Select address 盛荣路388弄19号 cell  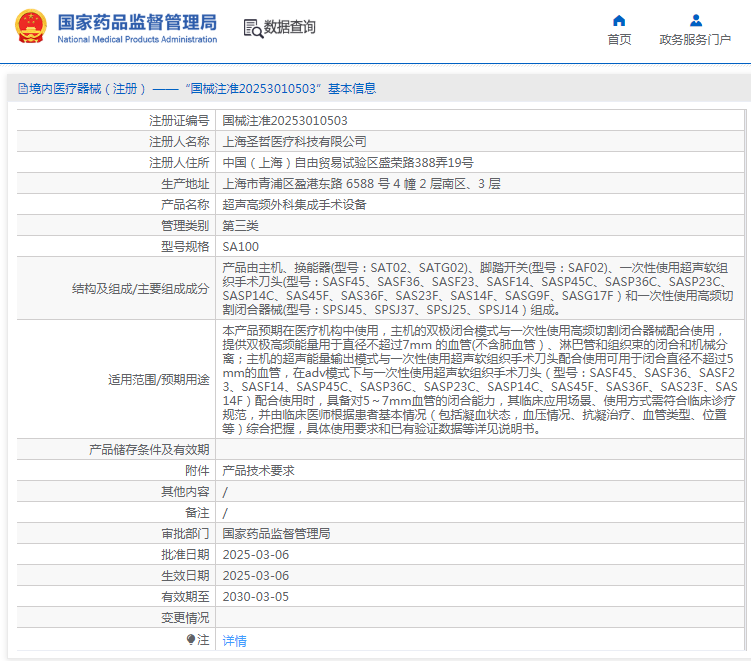[x=348, y=163]
